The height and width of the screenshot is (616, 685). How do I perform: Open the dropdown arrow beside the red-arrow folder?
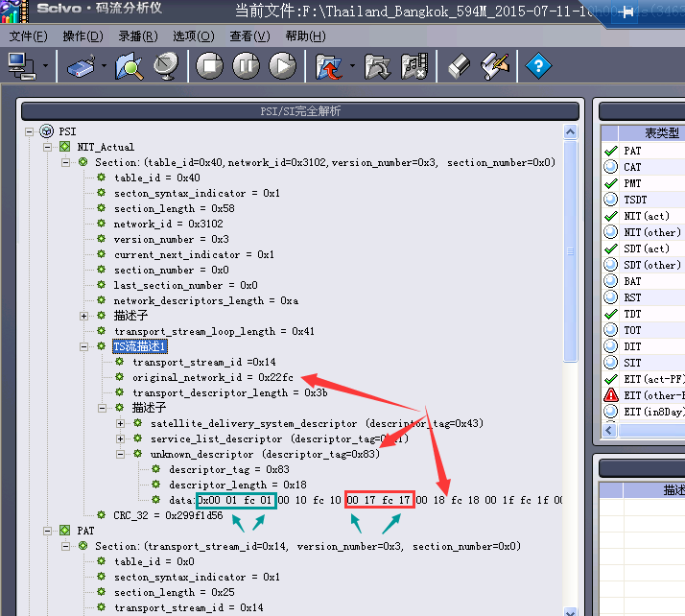click(x=352, y=66)
